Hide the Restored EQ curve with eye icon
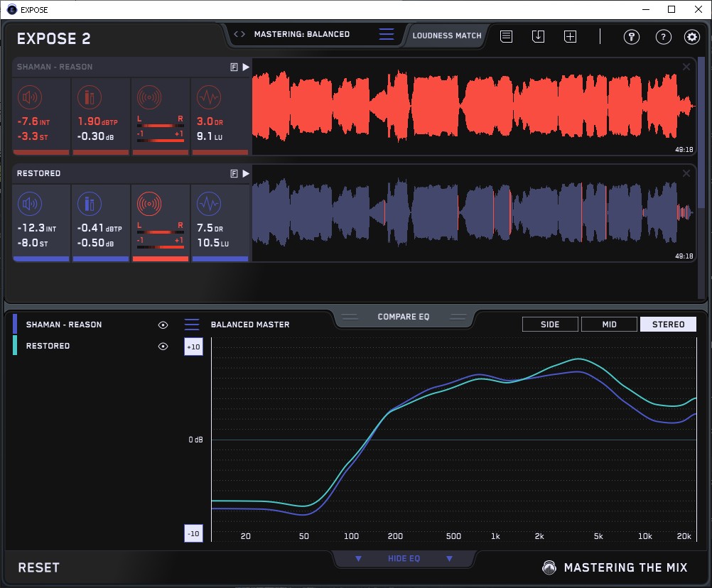712x588 pixels. (x=163, y=347)
